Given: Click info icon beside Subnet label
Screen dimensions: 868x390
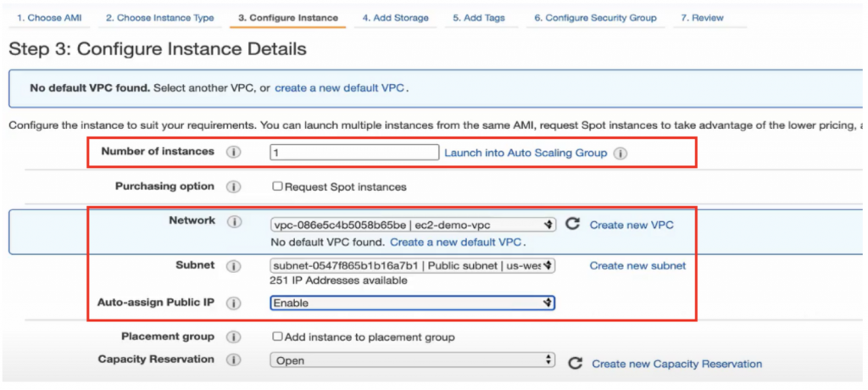Looking at the screenshot, I should pyautogui.click(x=234, y=266).
